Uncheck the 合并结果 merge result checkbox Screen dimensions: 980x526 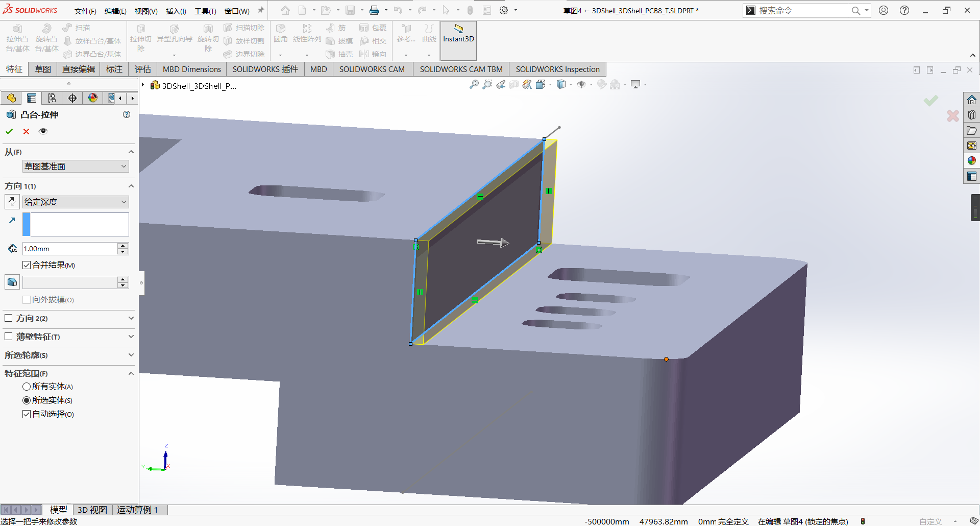pos(27,265)
